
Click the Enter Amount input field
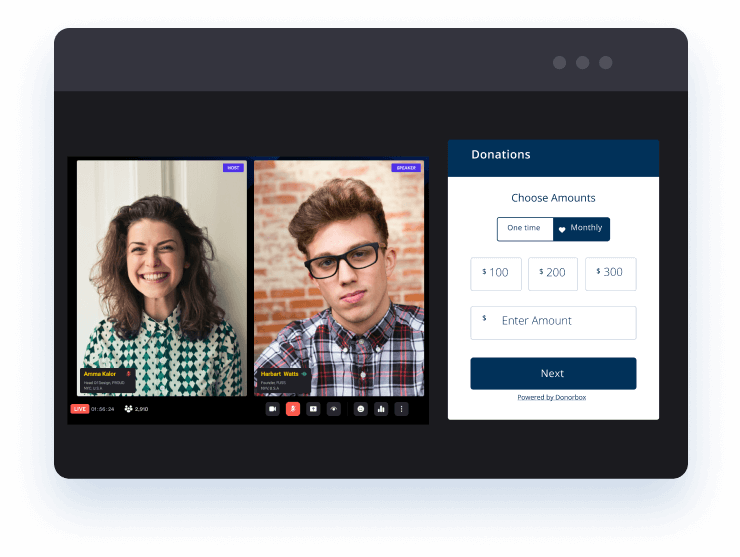tap(553, 322)
